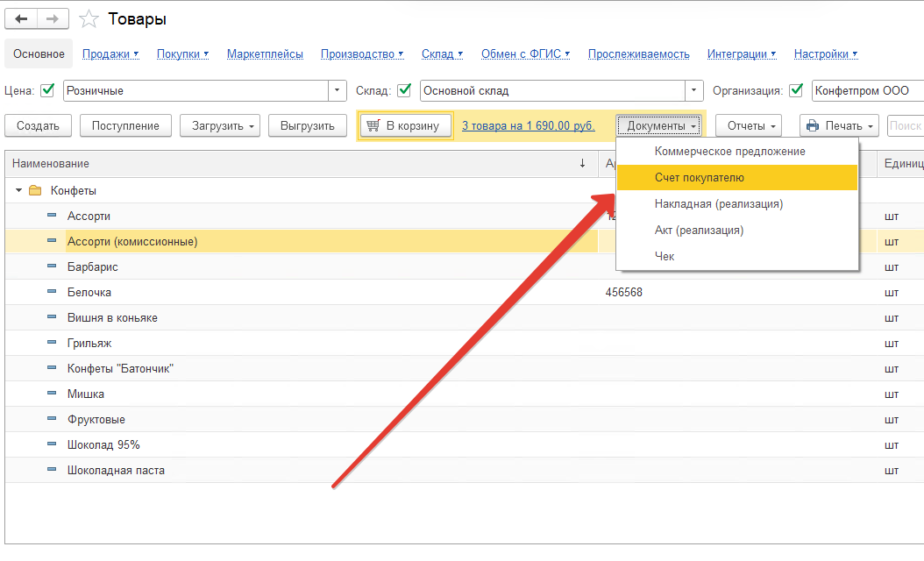Viewport: 924px width, 561px height.
Task: Collapse the Конфеты group triangle
Action: point(18,190)
